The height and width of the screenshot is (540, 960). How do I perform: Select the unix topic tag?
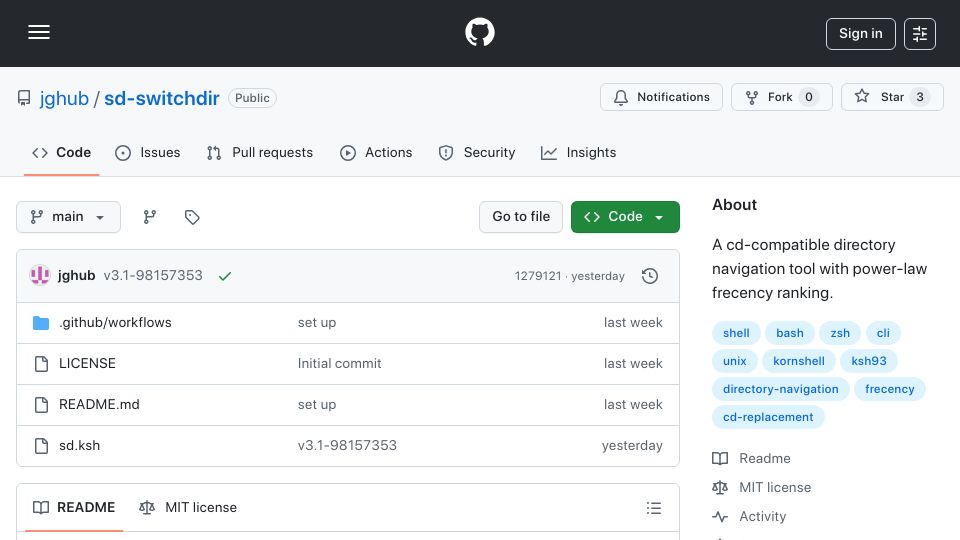pos(735,361)
